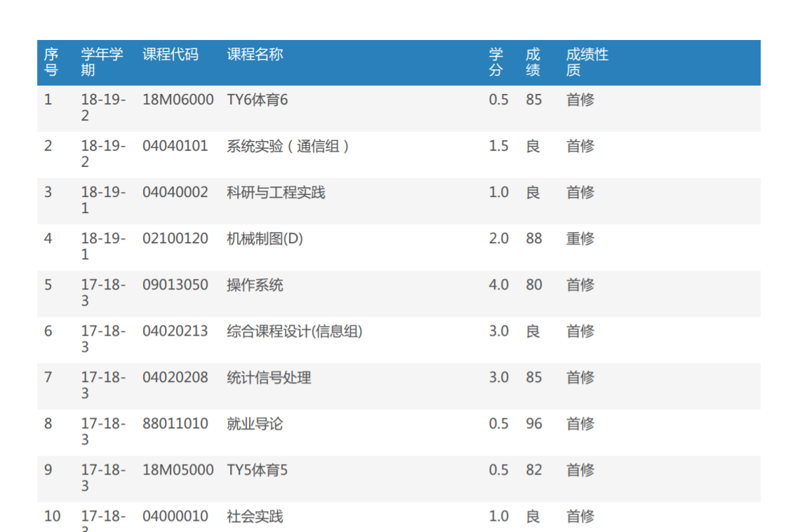The image size is (804, 532).
Task: Click the credit value 4.0 for 操作系统
Action: coord(498,285)
